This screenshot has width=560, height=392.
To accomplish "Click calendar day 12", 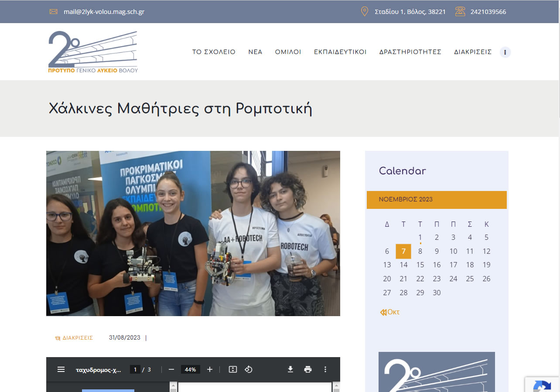I will tap(486, 251).
